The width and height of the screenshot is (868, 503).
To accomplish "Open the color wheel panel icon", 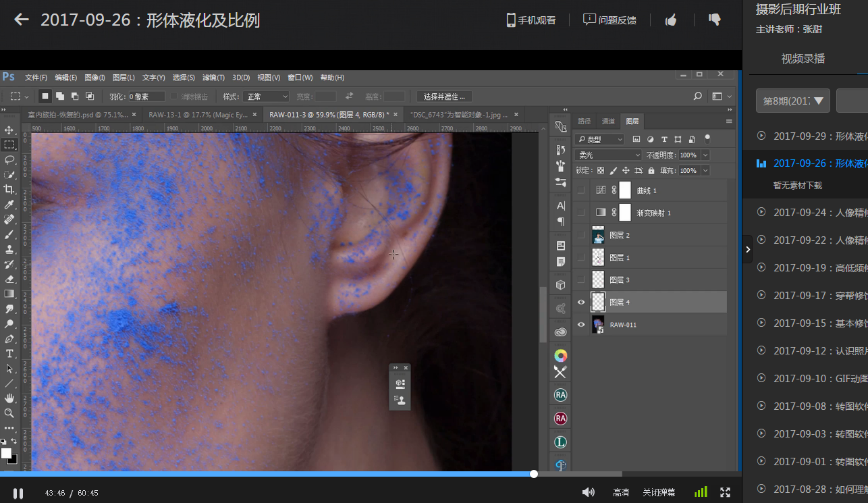I will [560, 356].
